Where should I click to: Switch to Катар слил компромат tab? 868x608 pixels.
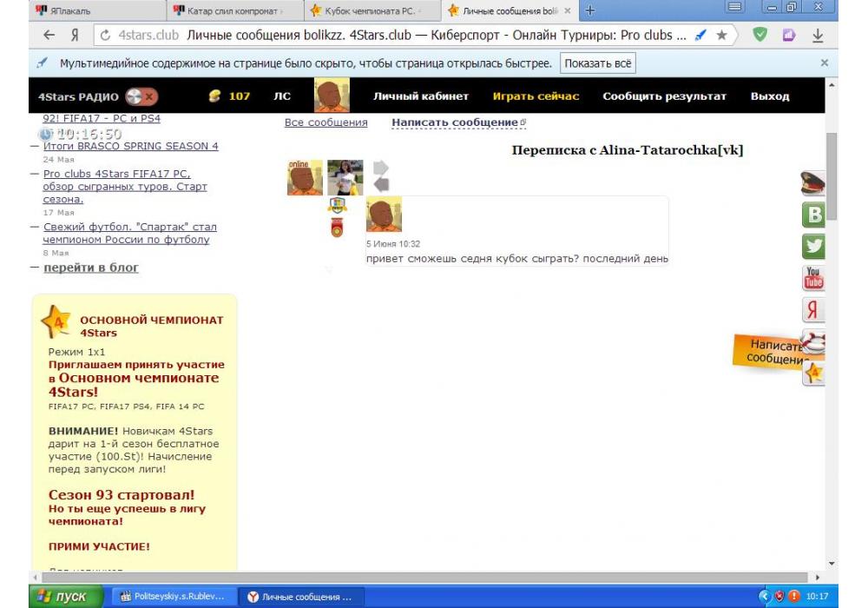(235, 10)
